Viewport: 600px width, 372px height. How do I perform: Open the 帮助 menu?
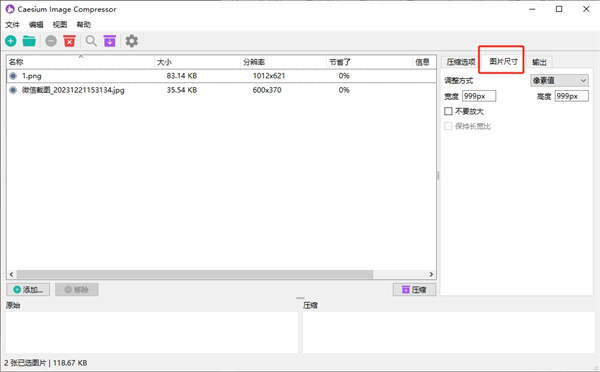(83, 24)
